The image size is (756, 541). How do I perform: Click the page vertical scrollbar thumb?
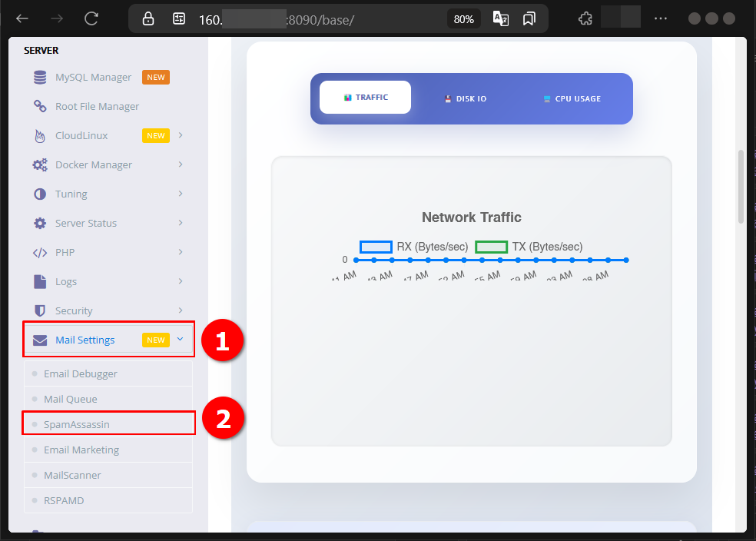741,187
